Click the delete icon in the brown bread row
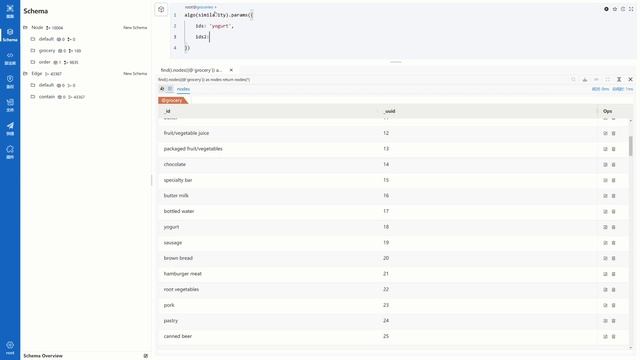640x360 pixels. pyautogui.click(x=613, y=258)
